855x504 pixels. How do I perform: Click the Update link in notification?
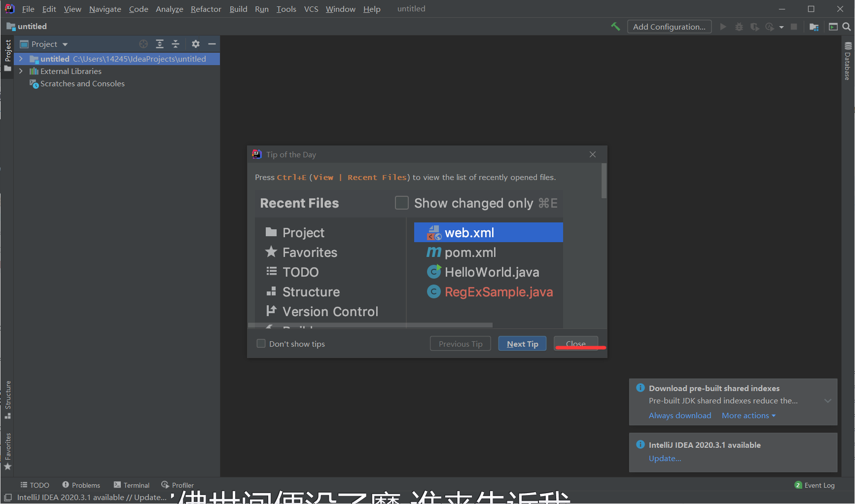click(665, 458)
